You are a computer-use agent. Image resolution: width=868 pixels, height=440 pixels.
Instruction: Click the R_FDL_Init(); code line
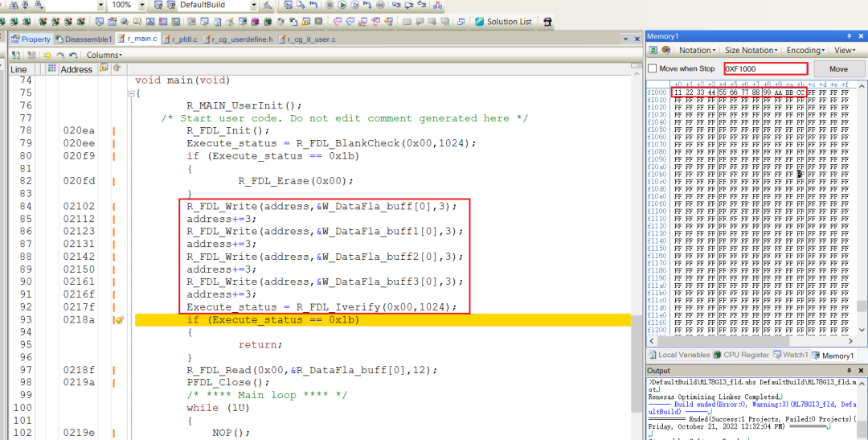pyautogui.click(x=228, y=130)
